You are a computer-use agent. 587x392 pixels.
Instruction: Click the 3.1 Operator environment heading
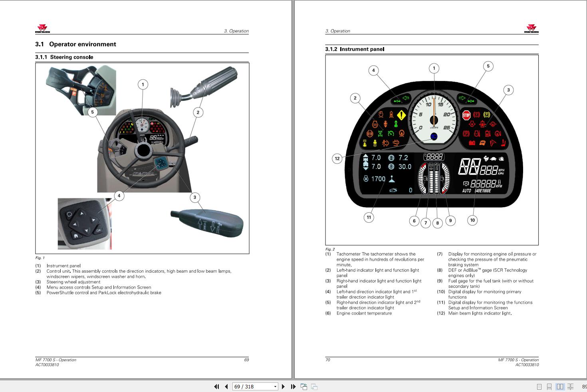[x=75, y=44]
